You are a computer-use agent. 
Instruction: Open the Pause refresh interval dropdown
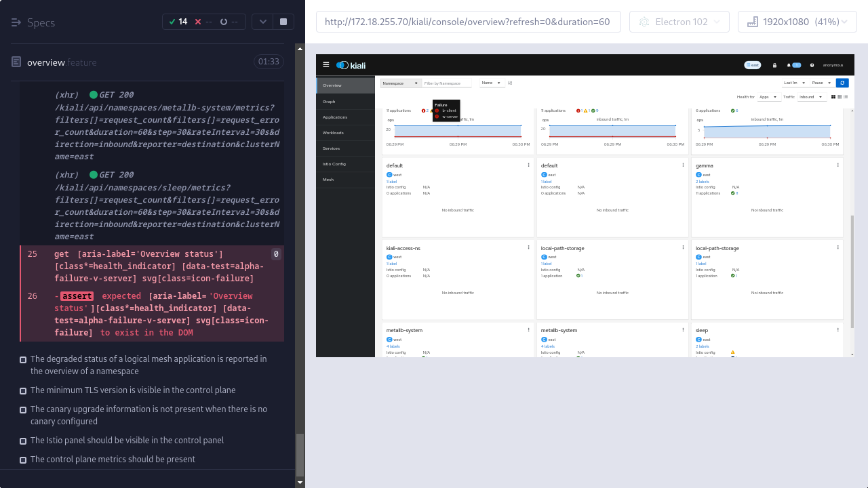coord(823,83)
